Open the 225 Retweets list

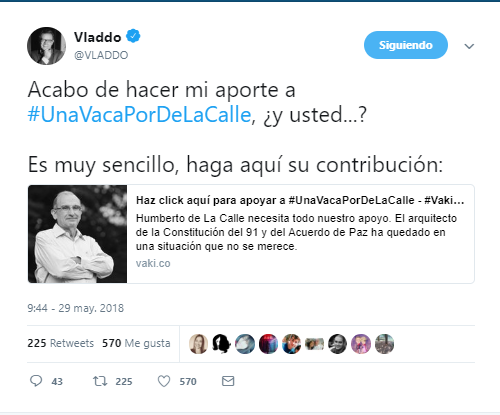tap(61, 343)
